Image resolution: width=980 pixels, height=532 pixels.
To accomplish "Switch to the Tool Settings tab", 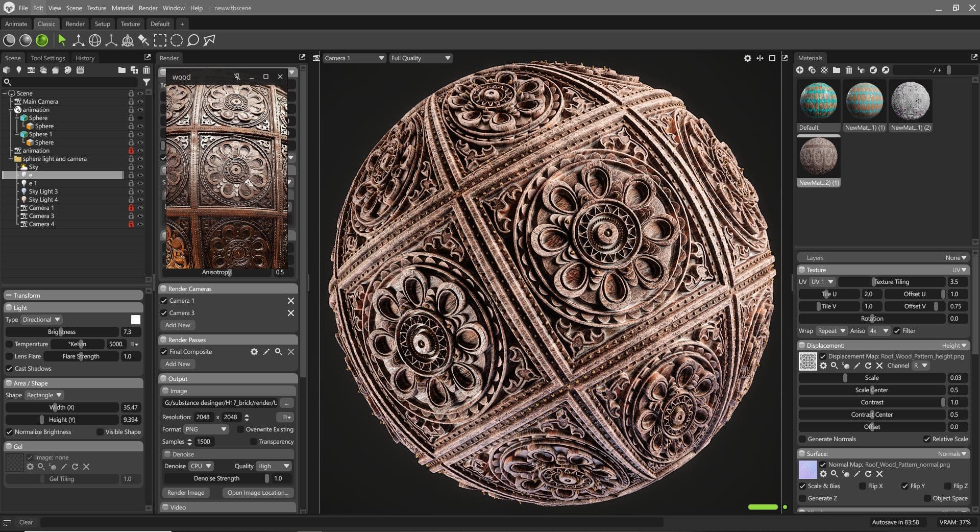I will pos(47,58).
